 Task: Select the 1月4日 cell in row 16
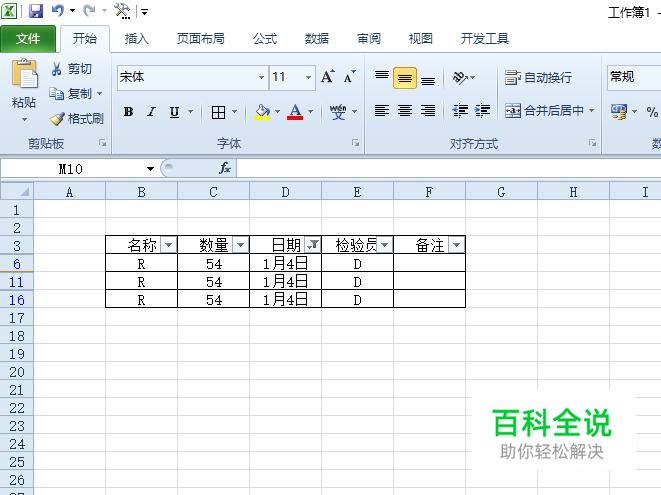click(x=285, y=299)
